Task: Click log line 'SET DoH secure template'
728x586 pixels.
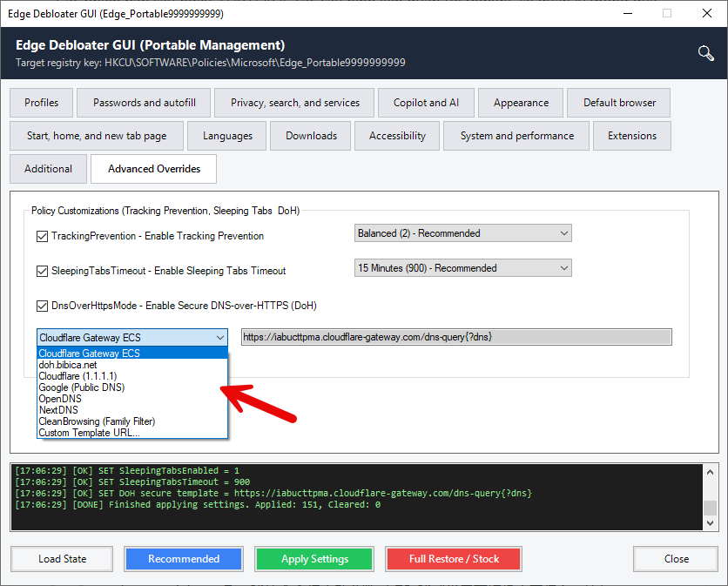Action: (x=273, y=493)
